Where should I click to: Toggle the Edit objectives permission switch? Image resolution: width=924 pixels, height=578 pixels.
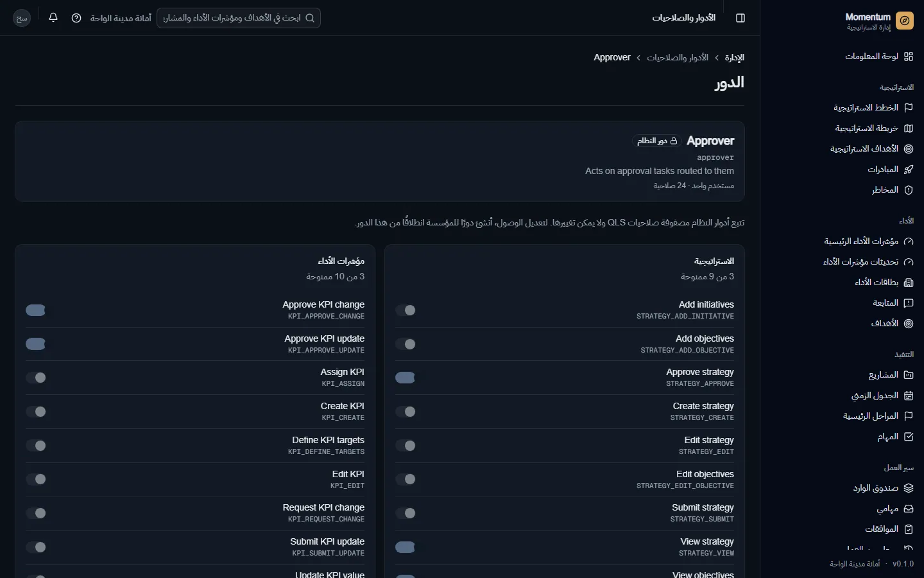[406, 479]
